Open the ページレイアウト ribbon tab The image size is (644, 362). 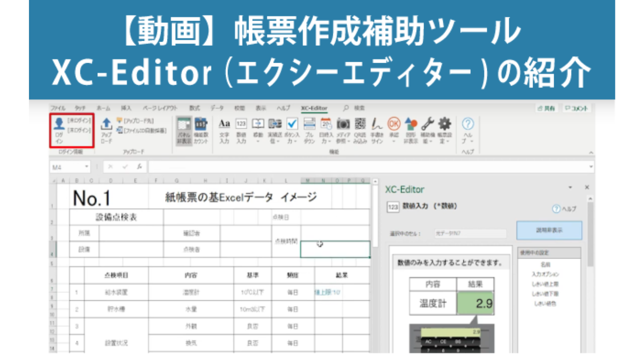[160, 108]
